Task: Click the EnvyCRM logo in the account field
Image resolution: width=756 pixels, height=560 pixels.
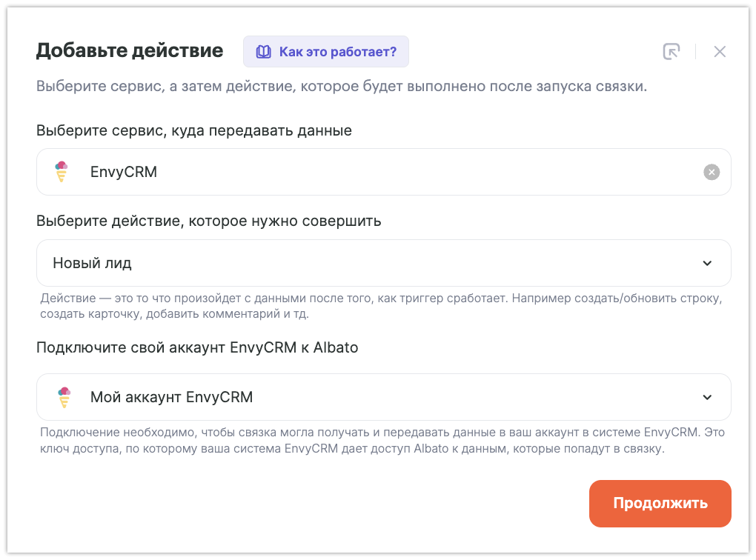Action: click(x=64, y=397)
